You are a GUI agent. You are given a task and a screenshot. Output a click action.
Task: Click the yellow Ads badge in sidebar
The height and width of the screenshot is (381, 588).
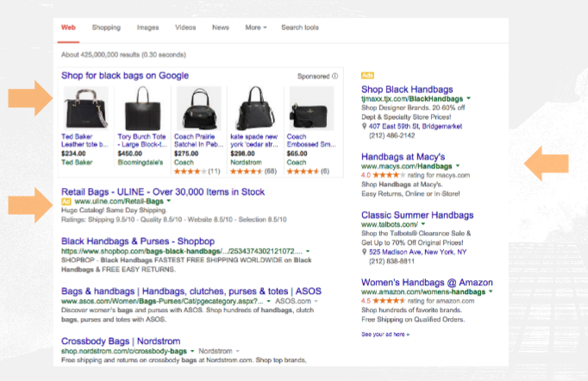(x=367, y=75)
